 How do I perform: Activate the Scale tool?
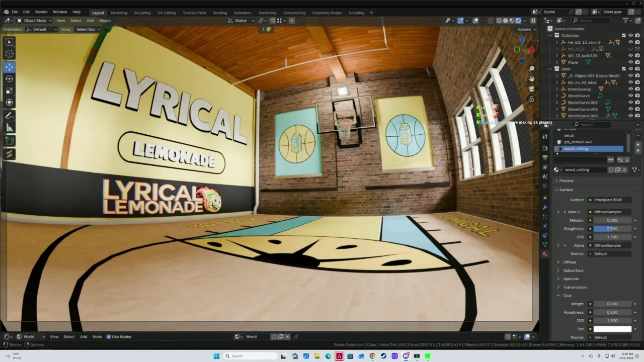coord(10,91)
